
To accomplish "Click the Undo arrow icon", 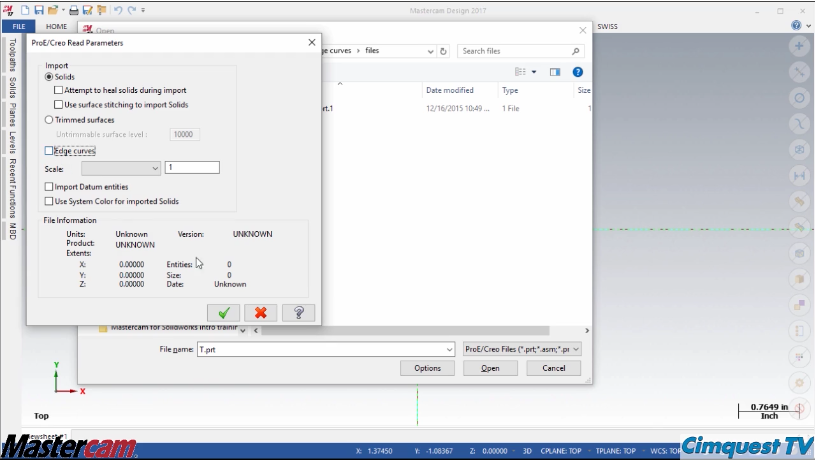I will [118, 10].
